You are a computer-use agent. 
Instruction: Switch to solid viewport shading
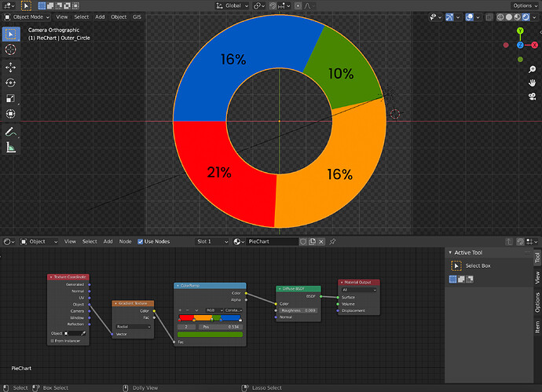tap(509, 17)
